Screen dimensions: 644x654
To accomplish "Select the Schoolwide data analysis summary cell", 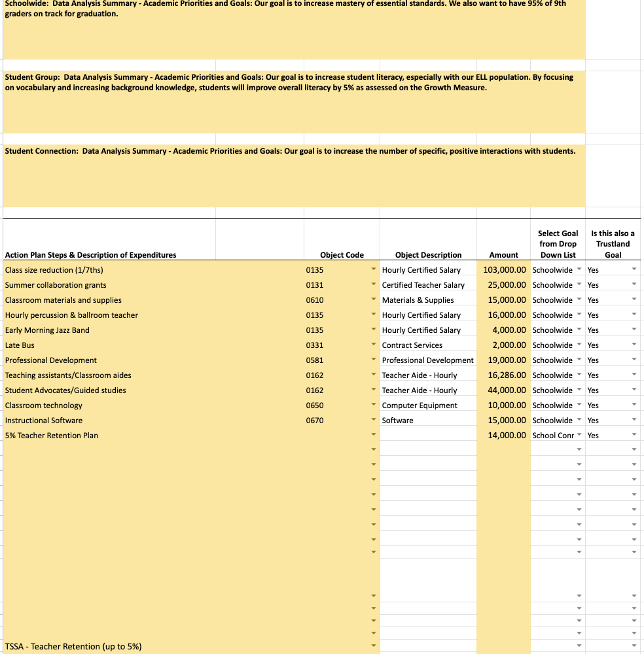I will [295, 29].
